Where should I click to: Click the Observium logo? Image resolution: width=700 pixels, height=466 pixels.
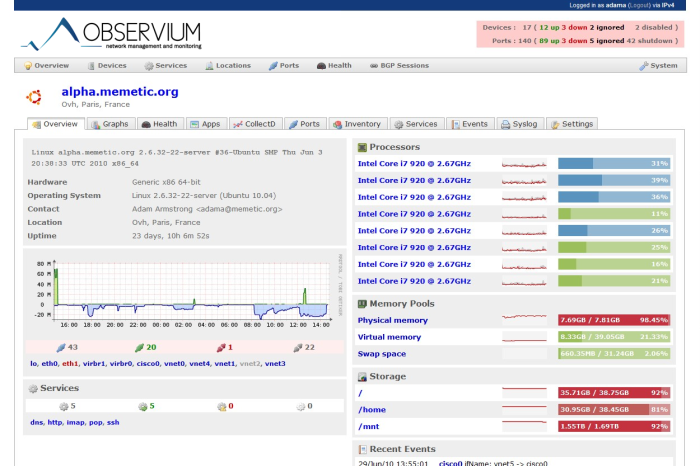(x=111, y=34)
